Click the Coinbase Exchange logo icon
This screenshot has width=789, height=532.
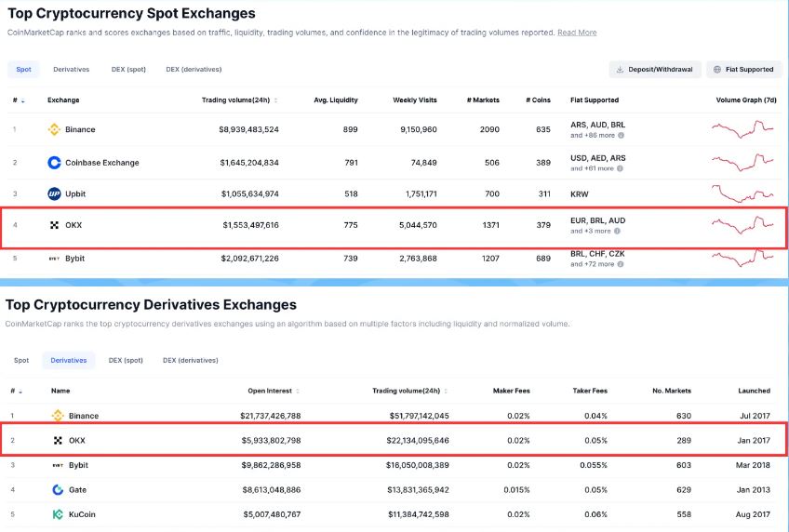point(54,163)
